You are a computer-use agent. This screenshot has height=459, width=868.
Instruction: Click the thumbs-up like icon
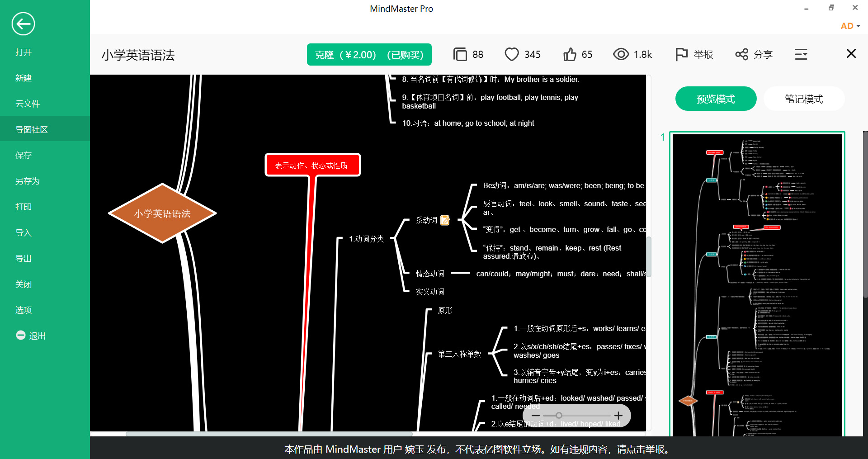pos(570,55)
